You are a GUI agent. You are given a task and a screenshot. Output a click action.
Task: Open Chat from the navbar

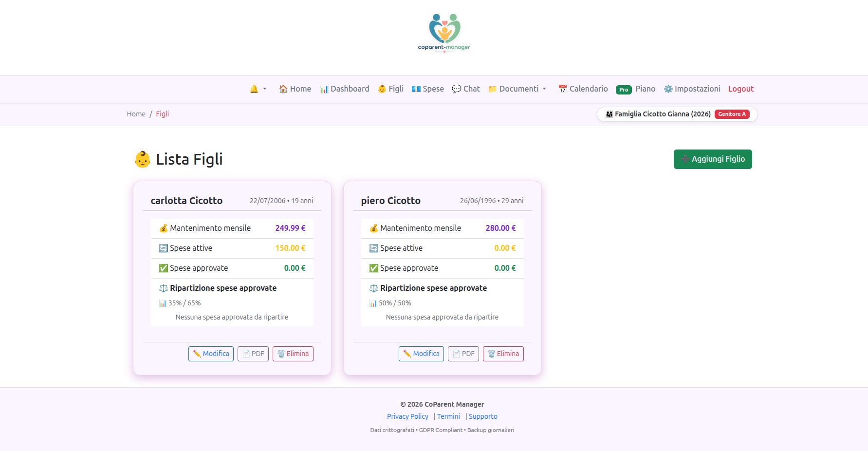[x=466, y=89]
